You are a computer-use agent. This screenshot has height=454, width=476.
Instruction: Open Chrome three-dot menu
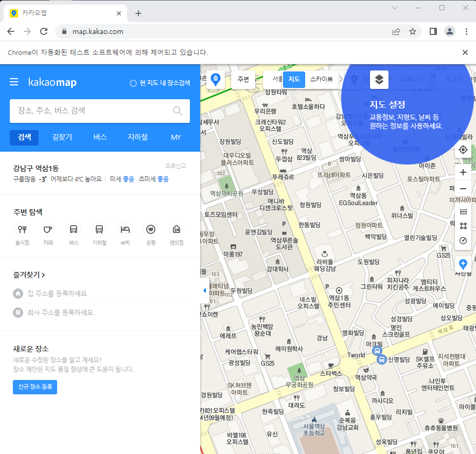[x=466, y=31]
